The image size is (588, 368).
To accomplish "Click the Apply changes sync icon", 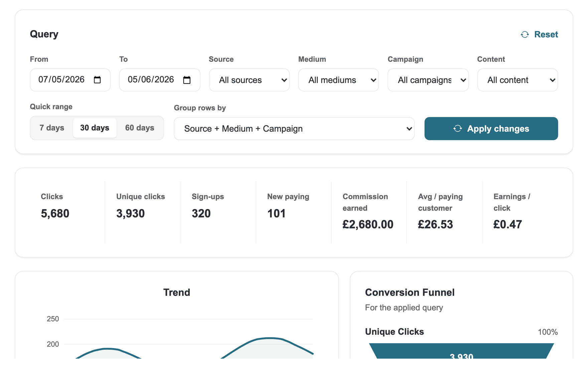I will [x=457, y=128].
